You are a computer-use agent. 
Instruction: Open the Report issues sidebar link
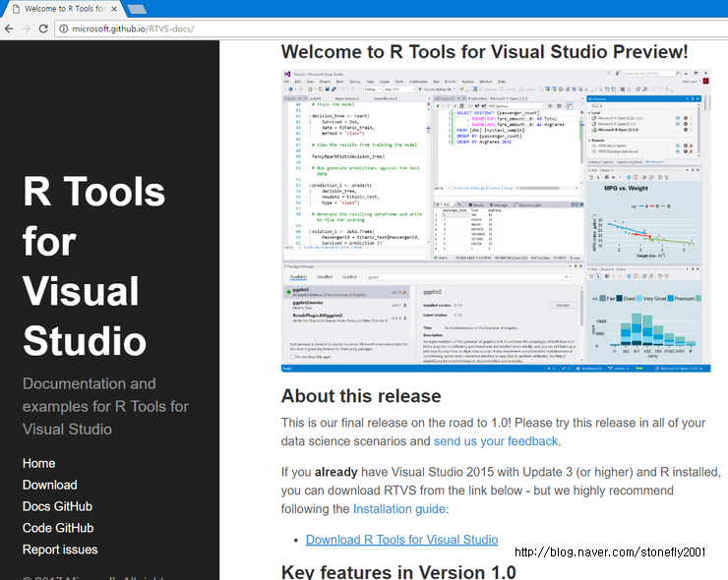pos(60,550)
